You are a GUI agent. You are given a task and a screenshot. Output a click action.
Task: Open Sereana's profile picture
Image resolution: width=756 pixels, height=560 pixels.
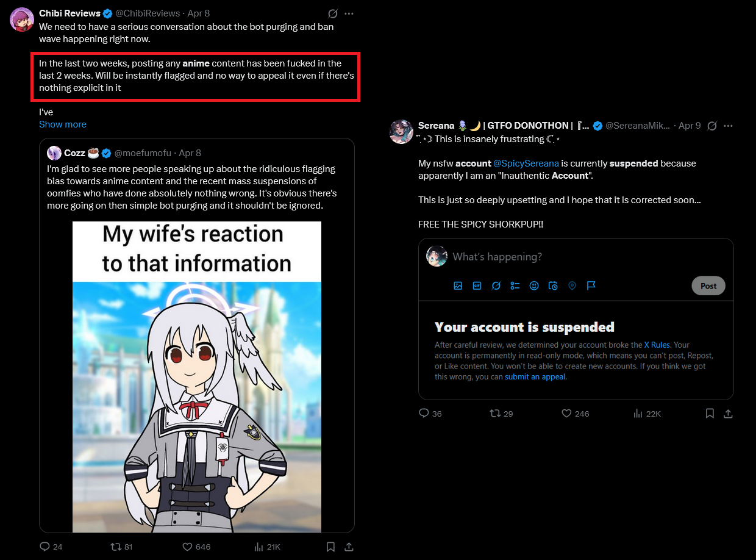402,132
